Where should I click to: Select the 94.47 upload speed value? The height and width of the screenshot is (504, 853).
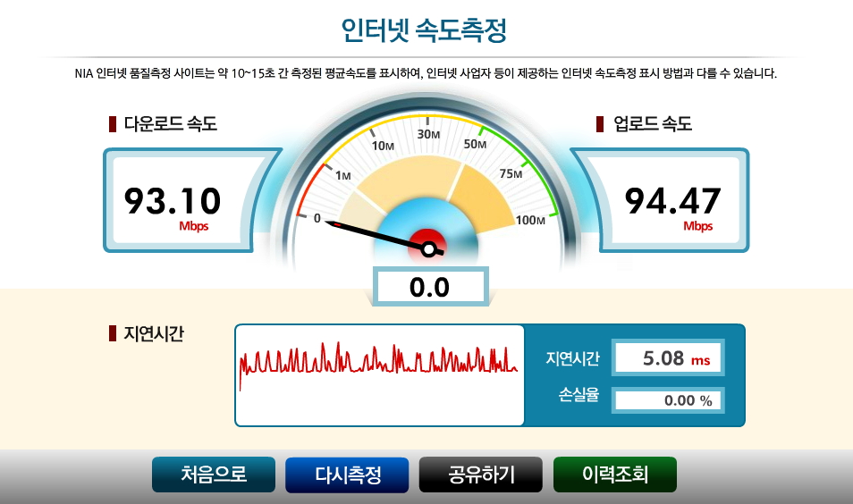673,201
